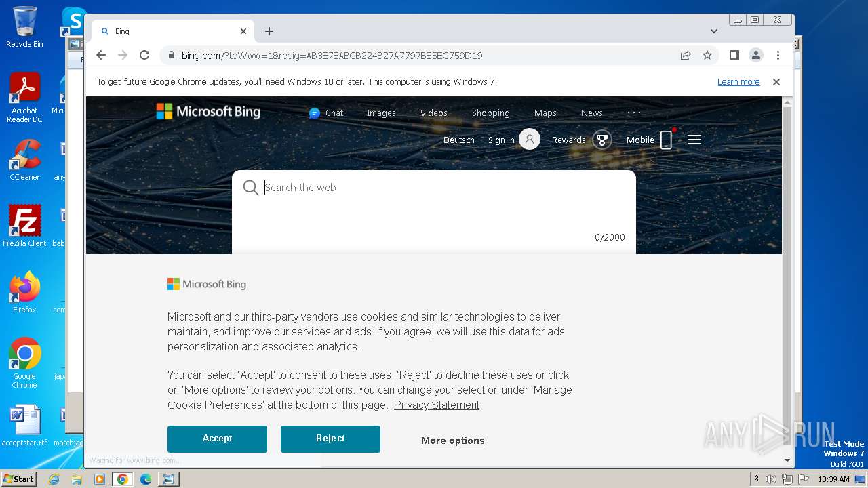Switch language to Deutsch
Screen dimensions: 868x488
click(459, 140)
